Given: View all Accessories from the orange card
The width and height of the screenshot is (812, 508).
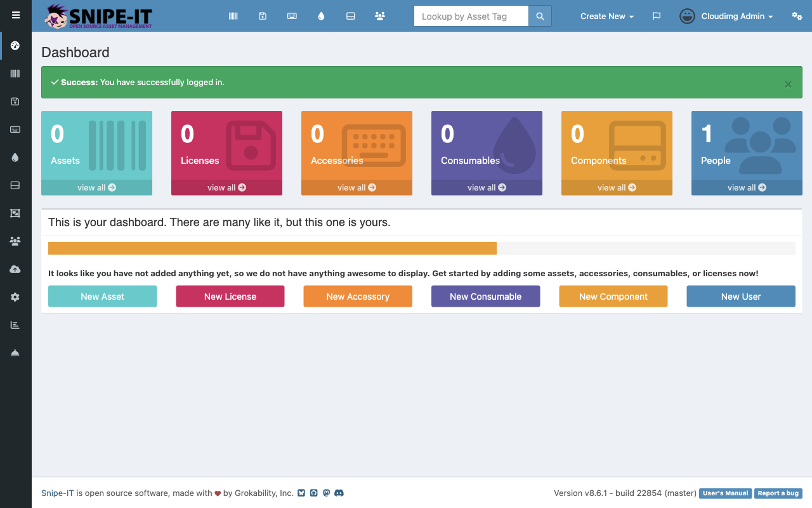Looking at the screenshot, I should coord(357,187).
